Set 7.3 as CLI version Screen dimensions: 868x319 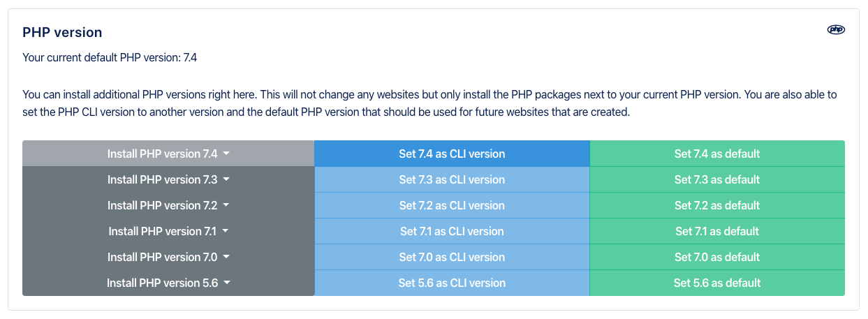[452, 179]
